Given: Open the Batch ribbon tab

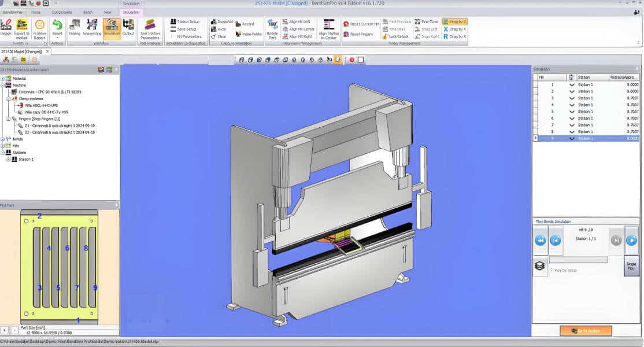Looking at the screenshot, I should point(88,12).
